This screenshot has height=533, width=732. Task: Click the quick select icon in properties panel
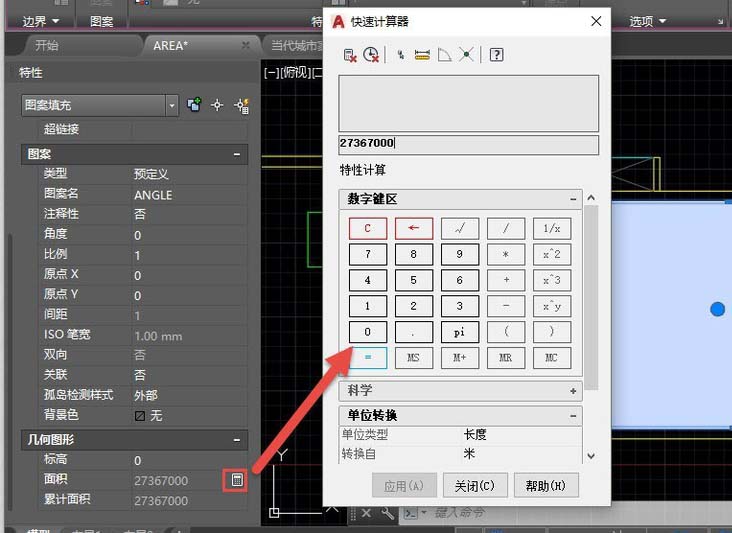click(242, 105)
